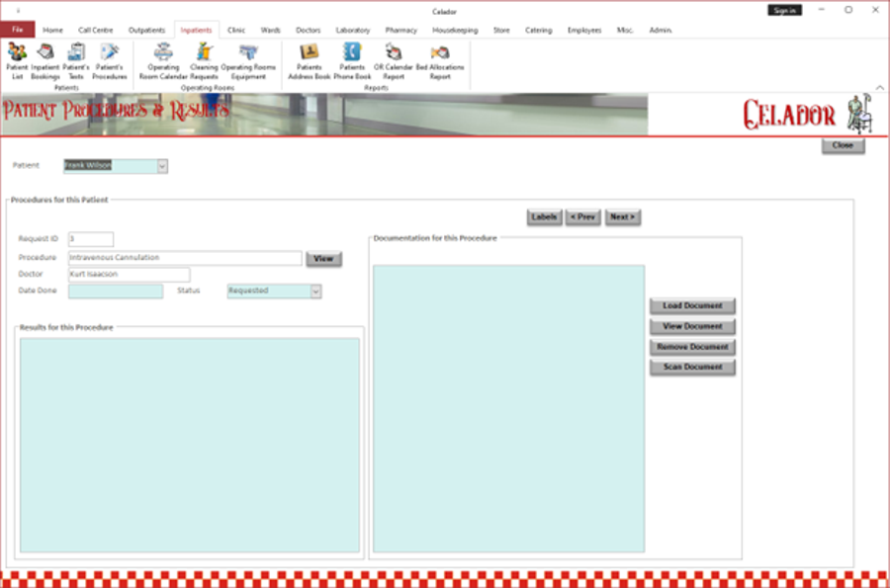
Task: Click the Load Document button
Action: click(x=691, y=305)
